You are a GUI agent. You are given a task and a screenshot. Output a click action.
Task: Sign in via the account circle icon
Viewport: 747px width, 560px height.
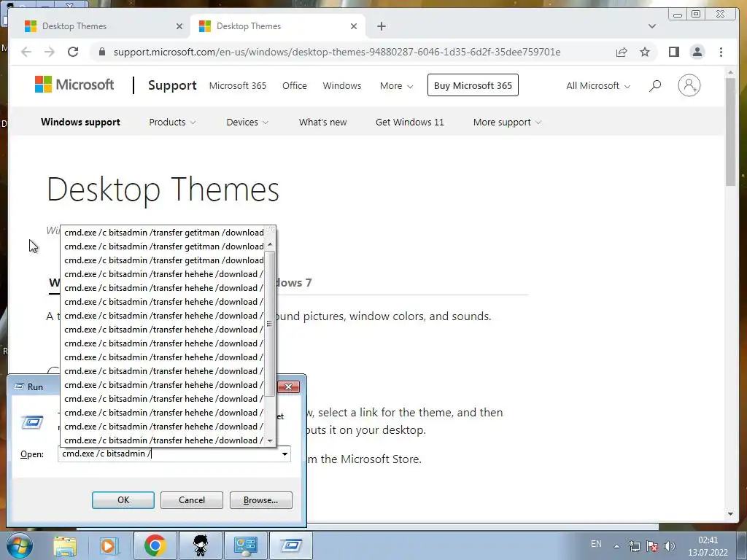coord(689,86)
